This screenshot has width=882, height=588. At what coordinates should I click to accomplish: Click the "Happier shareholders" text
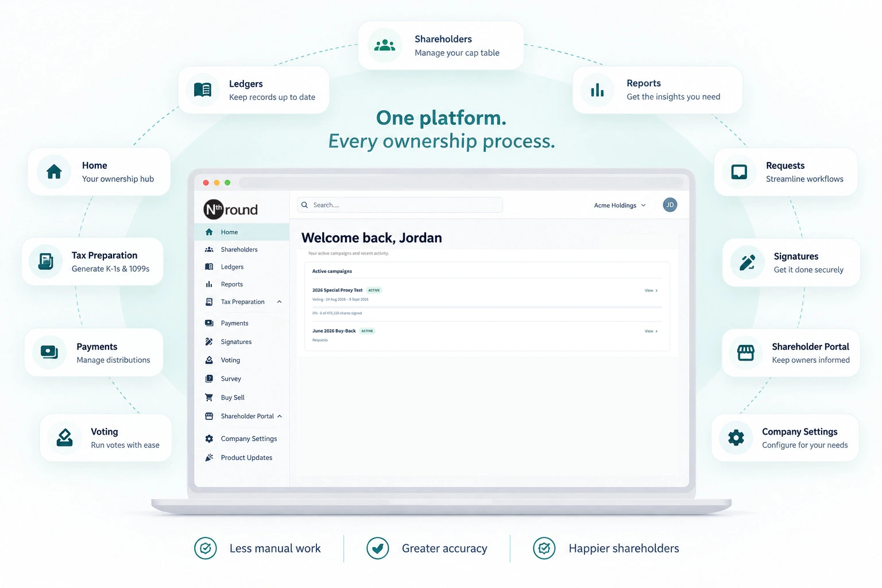[624, 548]
